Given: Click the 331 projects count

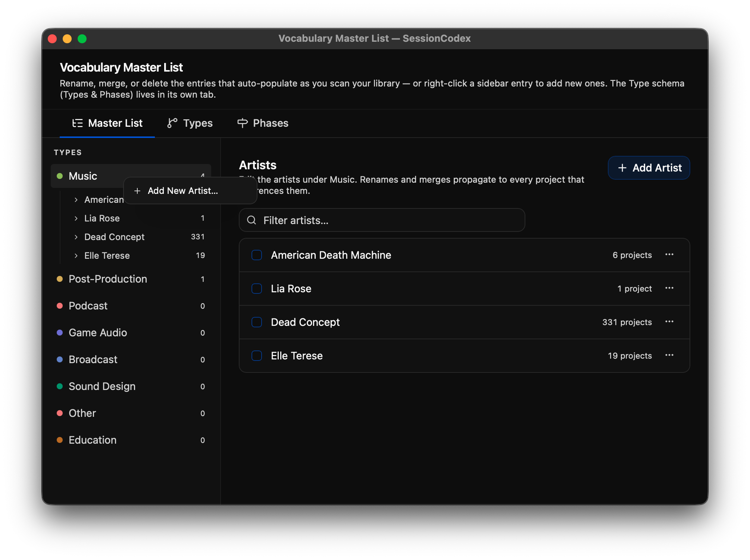Looking at the screenshot, I should [627, 322].
